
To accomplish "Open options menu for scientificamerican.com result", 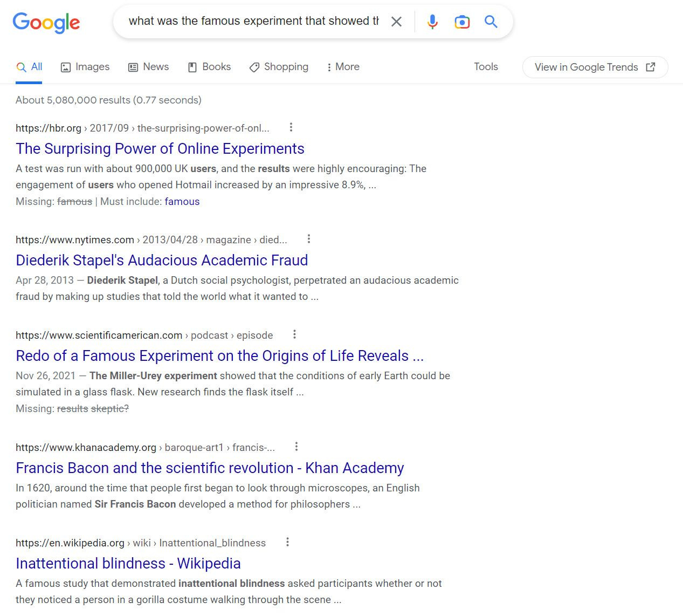I will (294, 334).
